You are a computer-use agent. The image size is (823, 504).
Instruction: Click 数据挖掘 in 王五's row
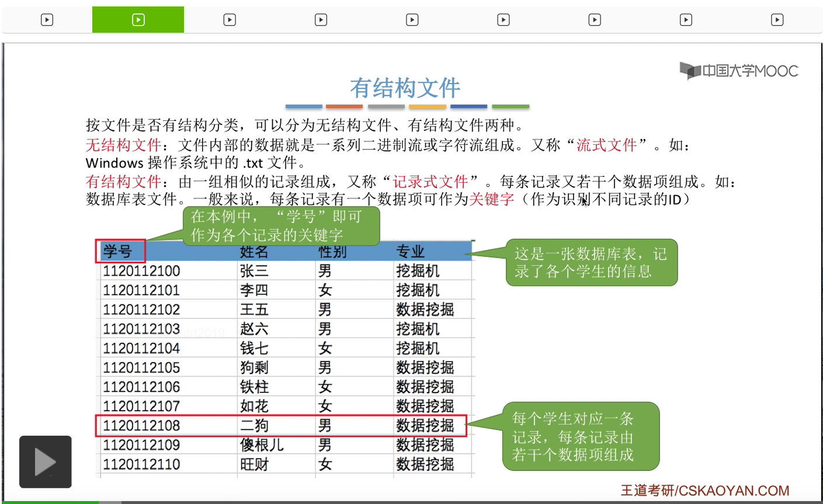click(x=425, y=310)
